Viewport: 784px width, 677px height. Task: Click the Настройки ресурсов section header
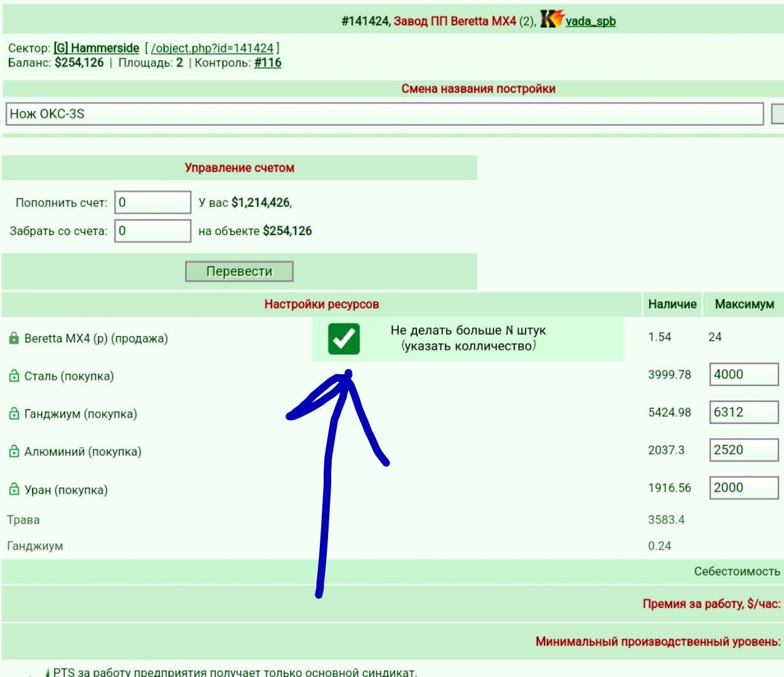(x=322, y=304)
